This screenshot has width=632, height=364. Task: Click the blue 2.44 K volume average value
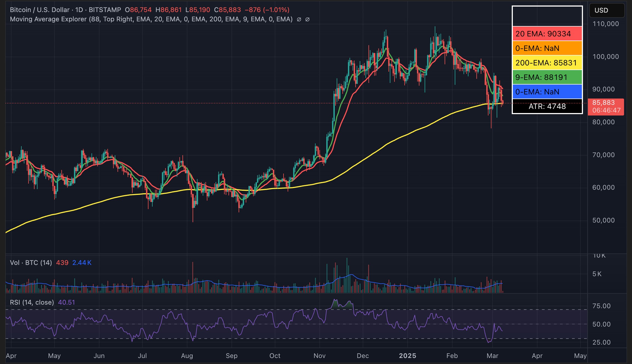(82, 263)
